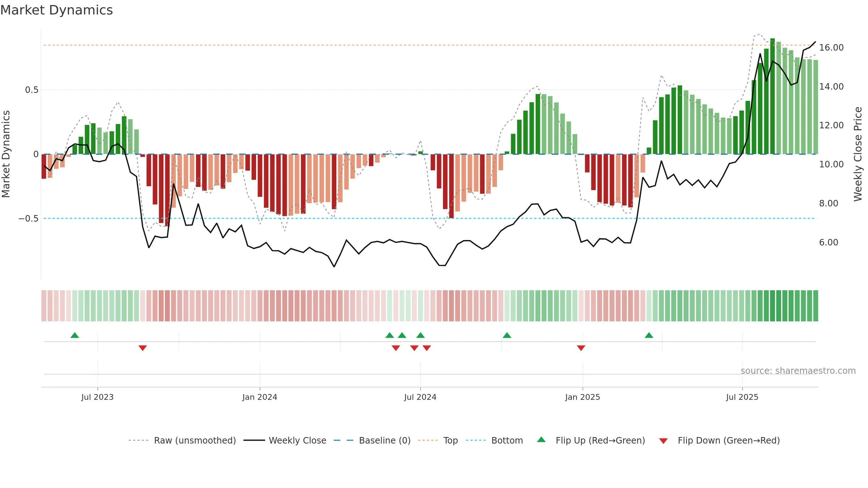Click the 16.00 price axis label
868x488 pixels.
[x=831, y=48]
